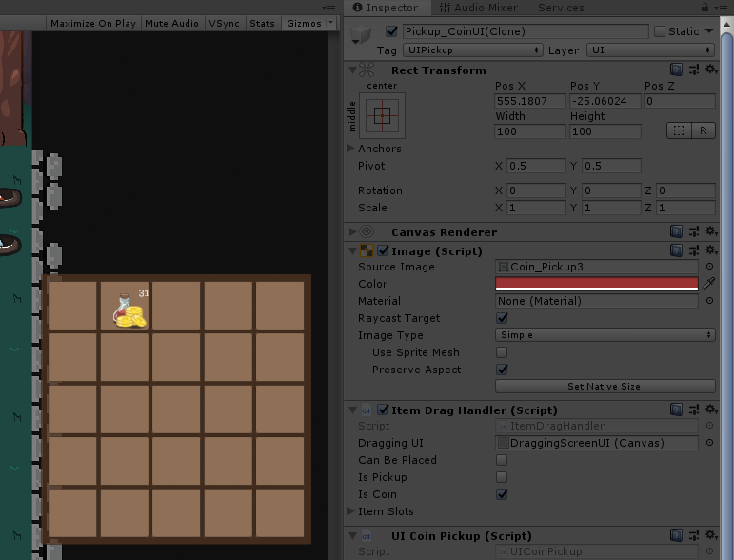Screen dimensions: 734x560
Task: Uncheck Is Coin checkbox
Action: click(x=502, y=494)
